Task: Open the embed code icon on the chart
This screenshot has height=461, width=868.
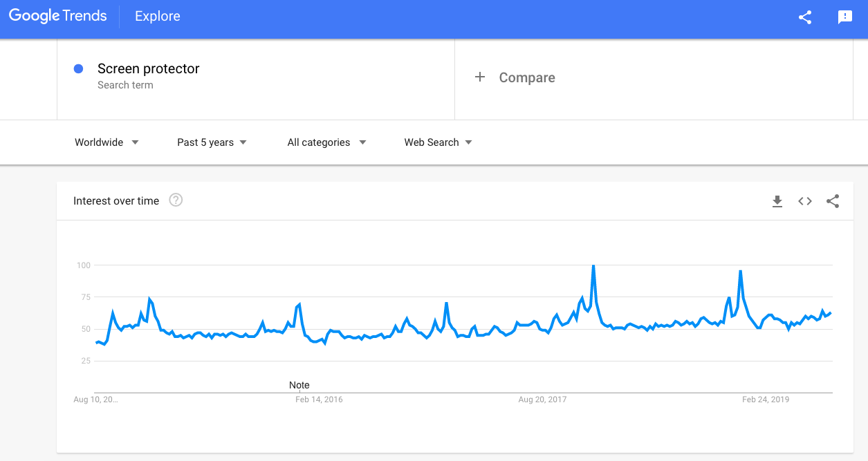Action: (x=805, y=201)
